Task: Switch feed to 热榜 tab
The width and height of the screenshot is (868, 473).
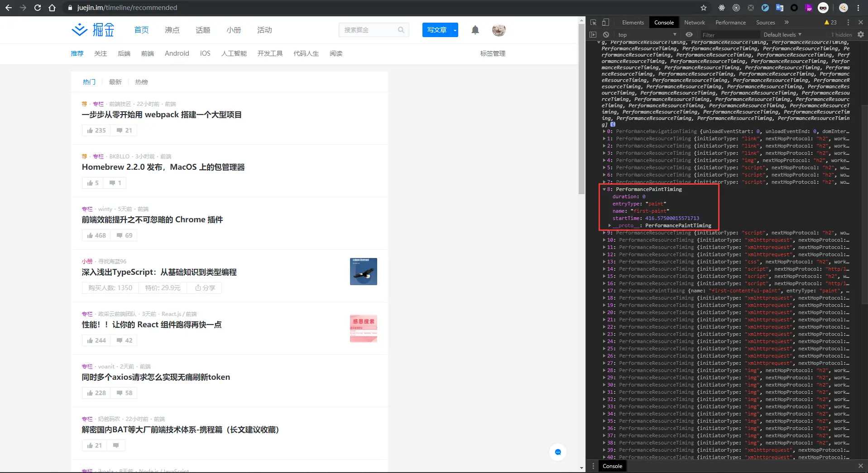Action: point(141,82)
